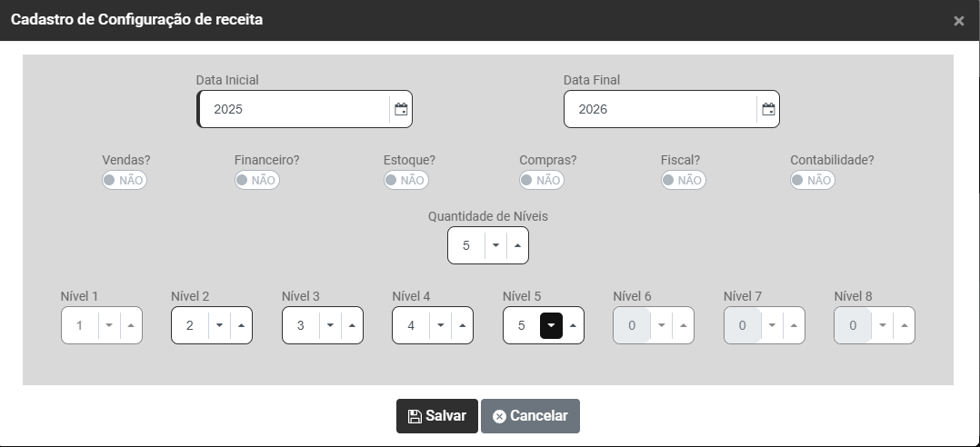Toggle the Estoque option on

(x=405, y=180)
